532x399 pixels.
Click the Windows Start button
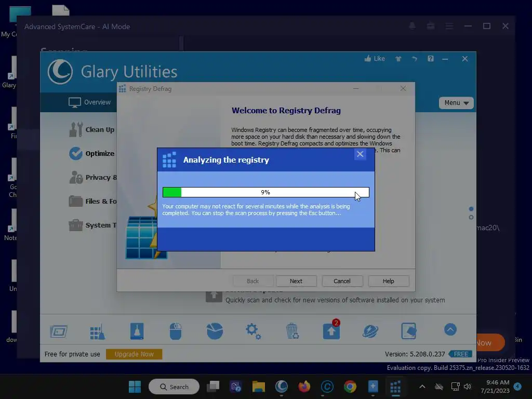point(135,387)
